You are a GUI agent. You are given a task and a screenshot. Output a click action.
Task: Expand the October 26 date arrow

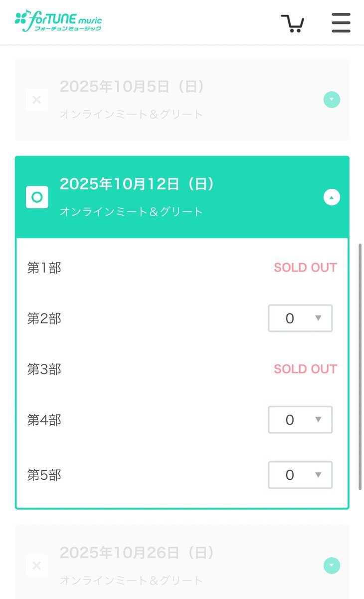332,566
